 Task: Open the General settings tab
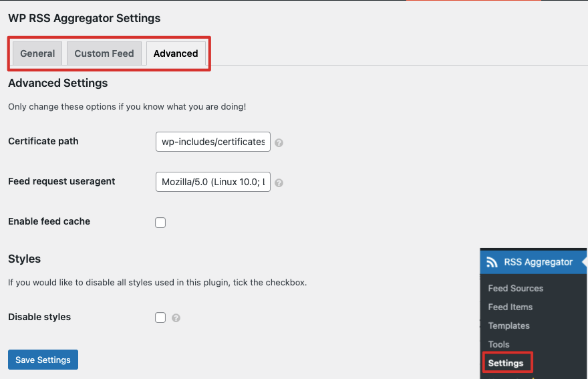click(37, 53)
